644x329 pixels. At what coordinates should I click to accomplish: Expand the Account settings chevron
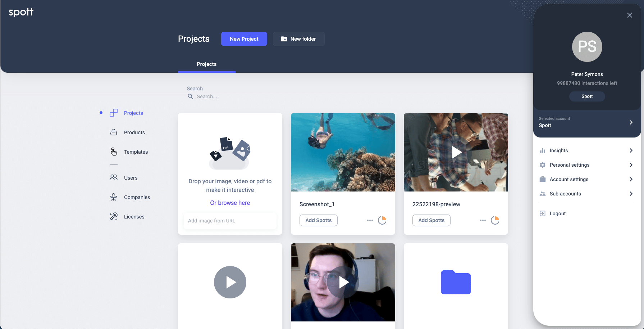coord(631,179)
